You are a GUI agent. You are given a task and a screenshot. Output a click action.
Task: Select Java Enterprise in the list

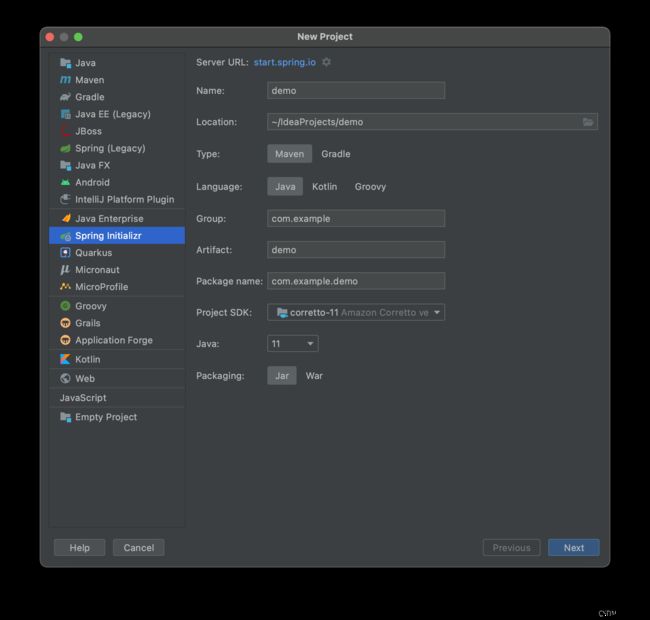coord(117,218)
